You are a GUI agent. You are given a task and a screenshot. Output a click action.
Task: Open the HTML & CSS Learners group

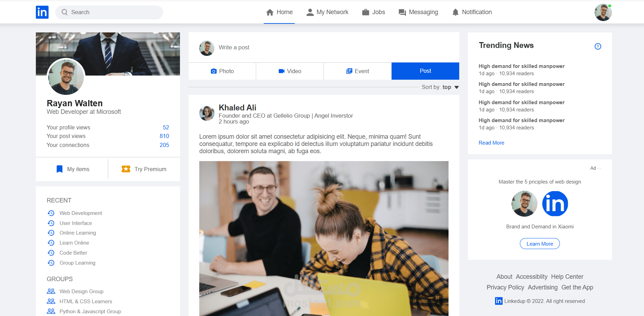point(86,302)
